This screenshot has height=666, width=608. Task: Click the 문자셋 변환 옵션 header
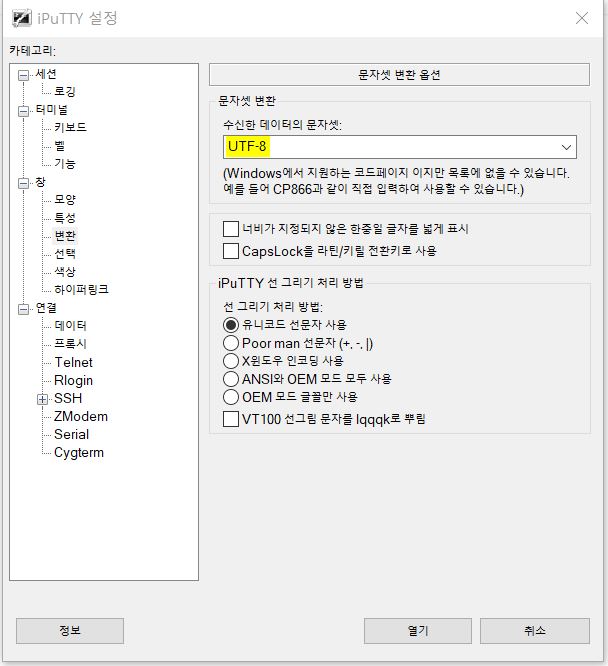coord(399,75)
